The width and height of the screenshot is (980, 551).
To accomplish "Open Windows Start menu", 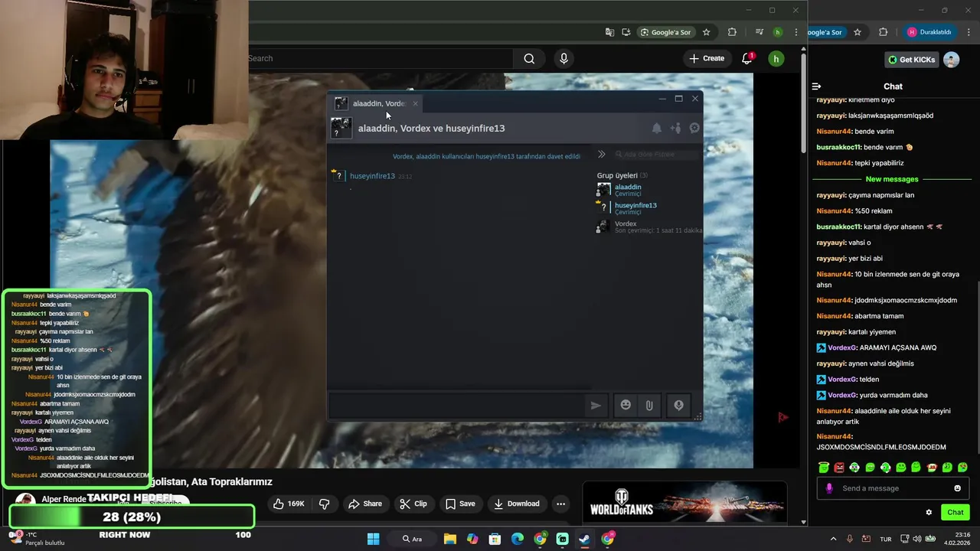I will coord(373,539).
